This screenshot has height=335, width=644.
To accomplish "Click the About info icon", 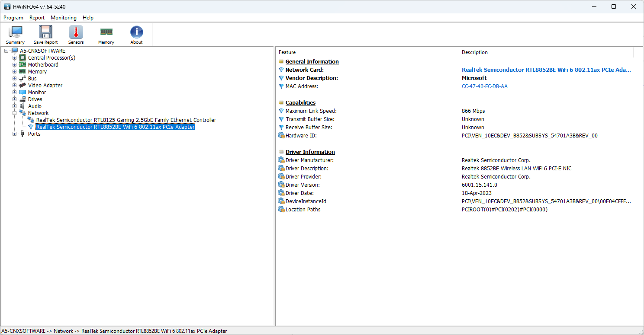I will [x=136, y=32].
